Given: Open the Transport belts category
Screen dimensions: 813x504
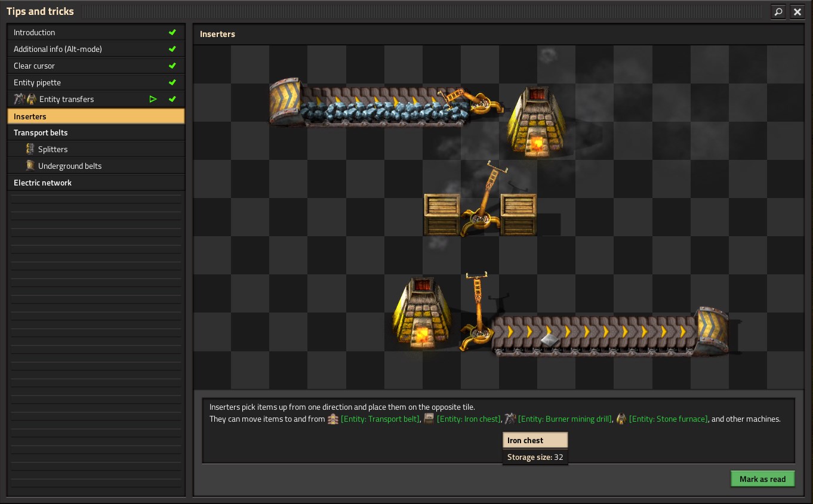Looking at the screenshot, I should point(96,132).
